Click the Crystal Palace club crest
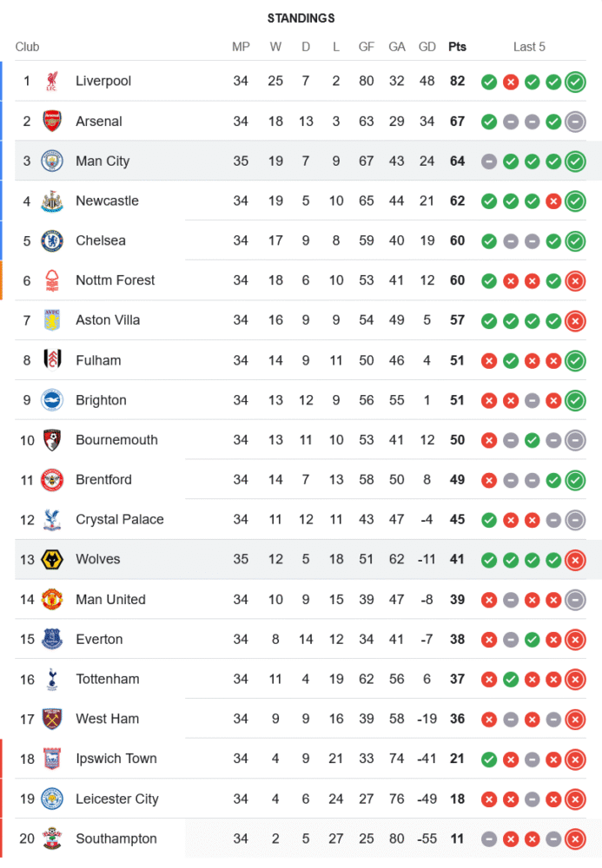Viewport: 602px width, 868px height. 52,520
